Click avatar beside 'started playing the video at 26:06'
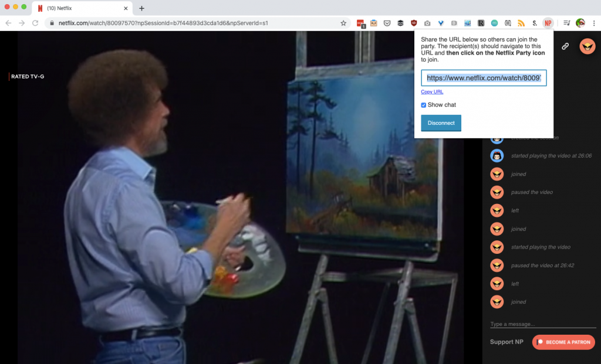The height and width of the screenshot is (364, 601). [497, 156]
